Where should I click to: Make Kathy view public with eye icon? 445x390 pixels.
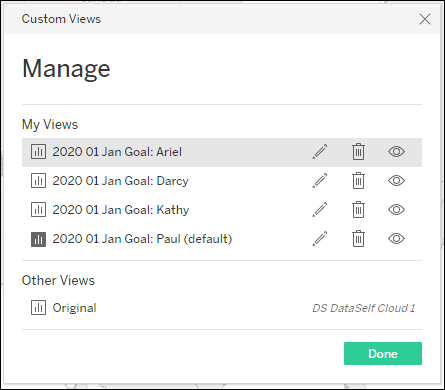click(x=396, y=210)
